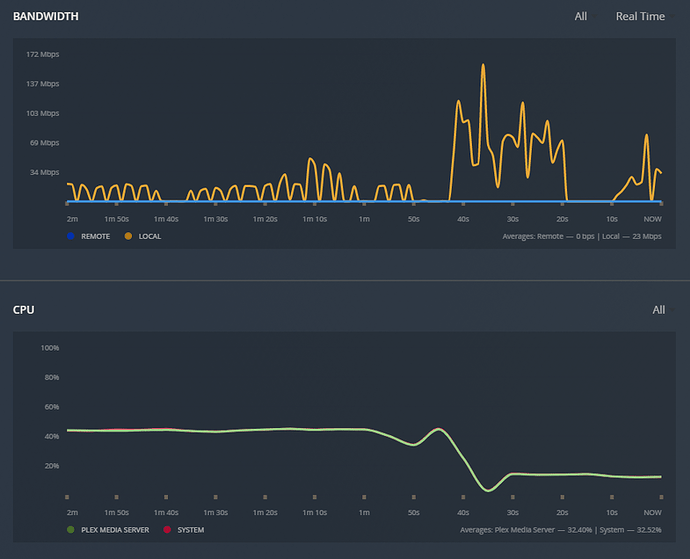Toggle the Plex Media Server legend dot
The image size is (690, 559).
pyautogui.click(x=70, y=530)
